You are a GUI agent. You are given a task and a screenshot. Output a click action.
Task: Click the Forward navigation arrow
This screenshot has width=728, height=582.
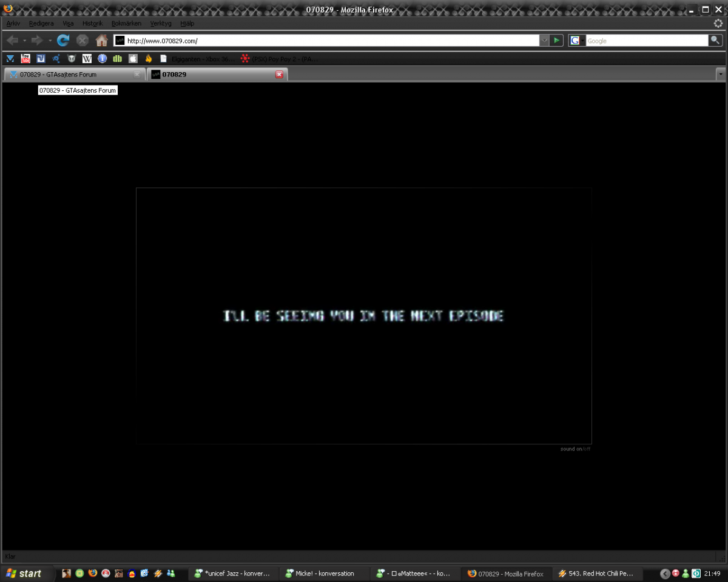click(x=37, y=41)
